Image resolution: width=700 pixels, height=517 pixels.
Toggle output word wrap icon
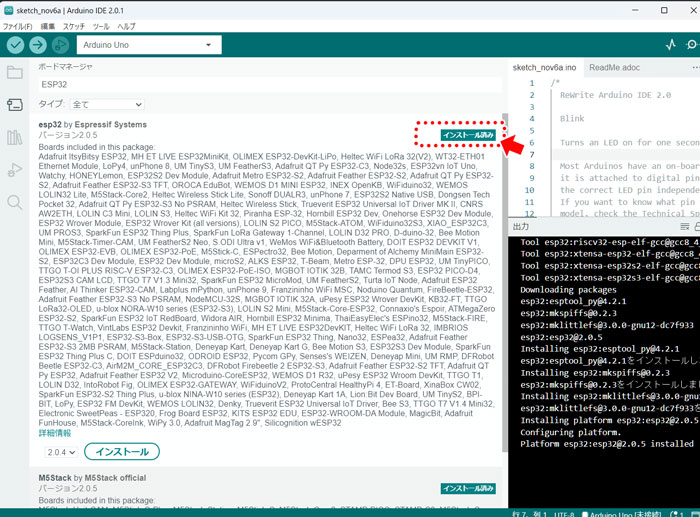[x=685, y=227]
